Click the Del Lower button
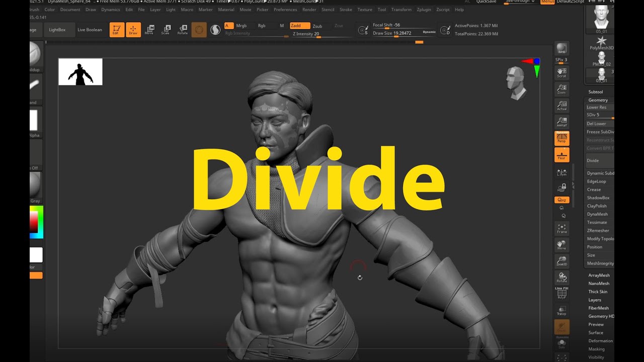The image size is (644, 362). click(600, 124)
